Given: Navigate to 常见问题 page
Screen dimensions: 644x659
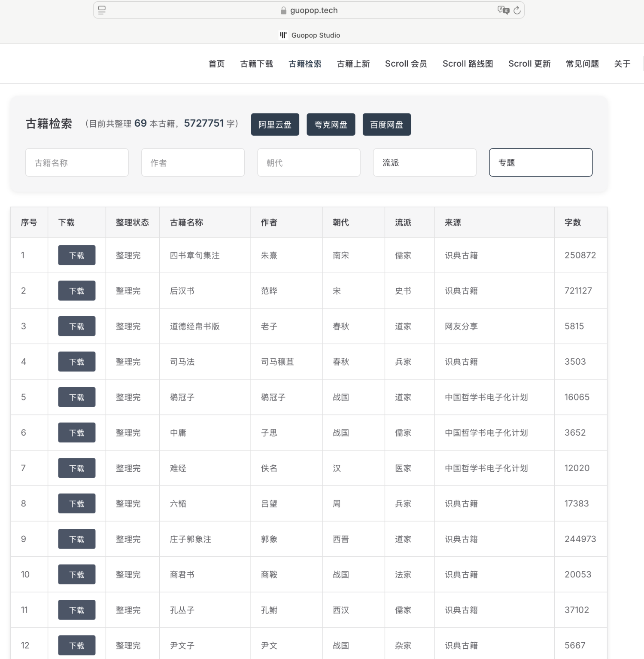Looking at the screenshot, I should pos(582,64).
